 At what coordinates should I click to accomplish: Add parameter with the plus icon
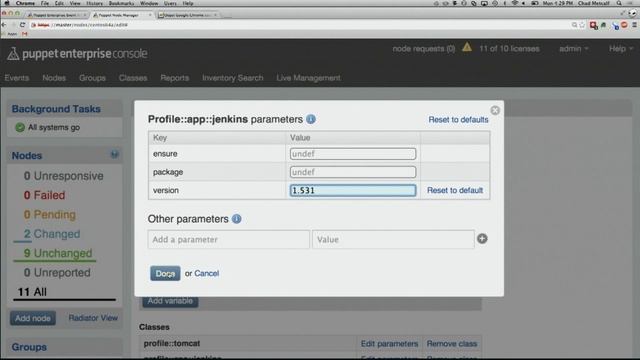pos(482,239)
